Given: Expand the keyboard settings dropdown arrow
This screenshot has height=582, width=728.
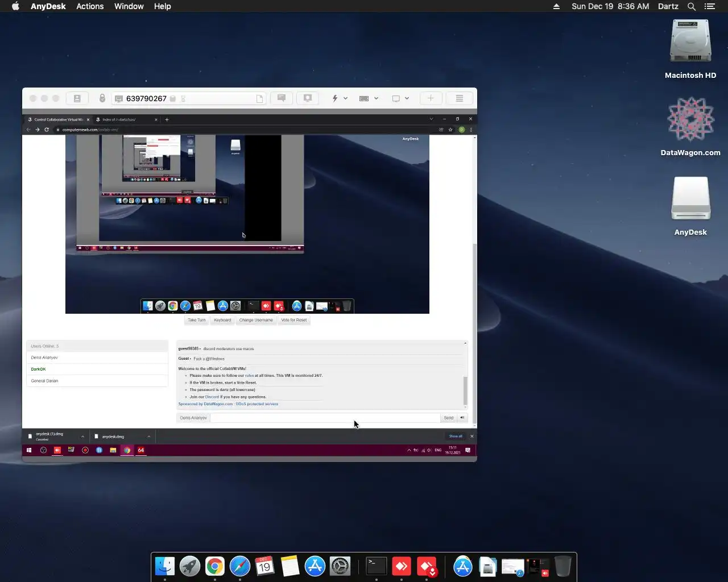Looking at the screenshot, I should [x=376, y=98].
